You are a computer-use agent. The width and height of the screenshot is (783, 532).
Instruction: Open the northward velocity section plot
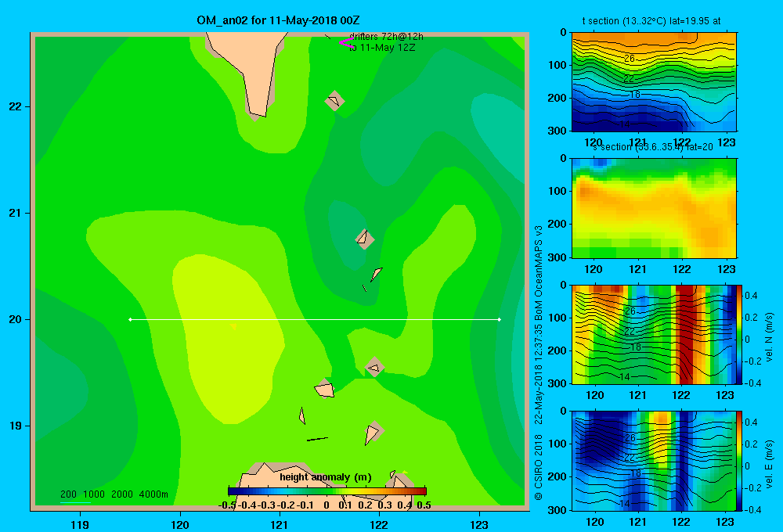click(x=654, y=334)
